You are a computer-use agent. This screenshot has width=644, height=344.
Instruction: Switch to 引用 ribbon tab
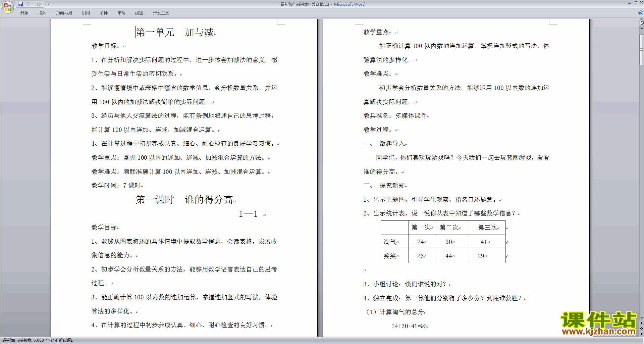86,13
